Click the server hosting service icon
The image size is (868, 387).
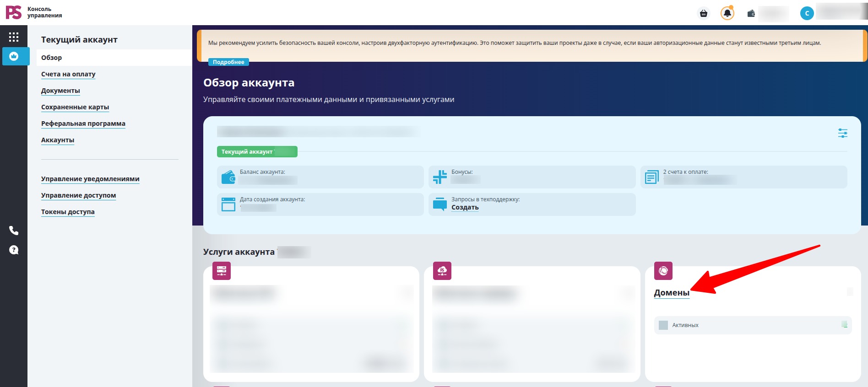(x=222, y=271)
